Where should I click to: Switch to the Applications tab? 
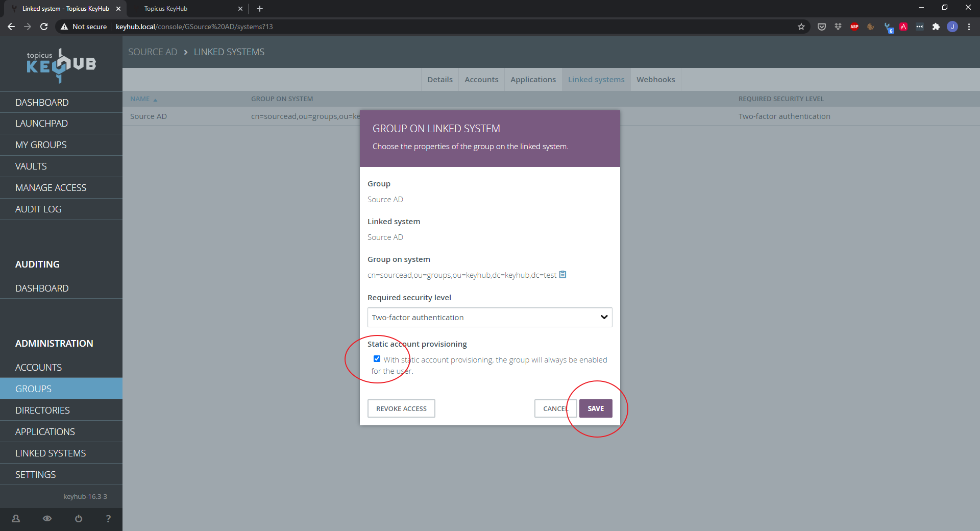tap(533, 80)
